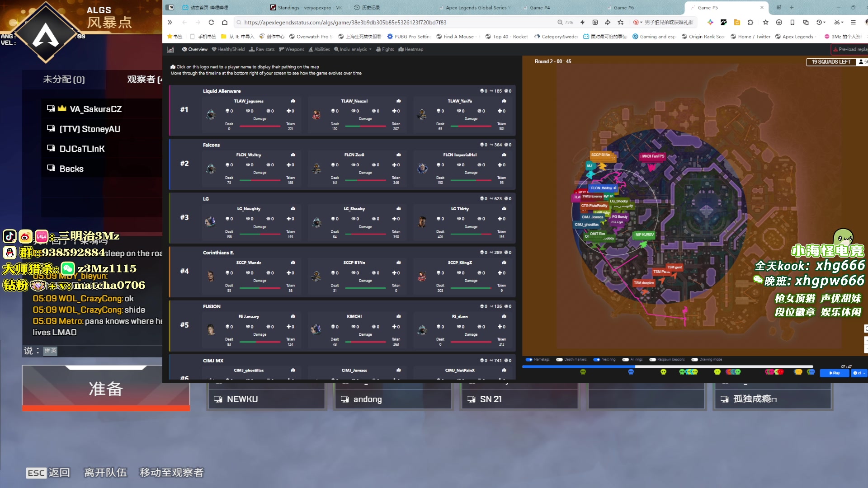Click 离开队伍 leave team option
868x488 pixels.
click(105, 473)
